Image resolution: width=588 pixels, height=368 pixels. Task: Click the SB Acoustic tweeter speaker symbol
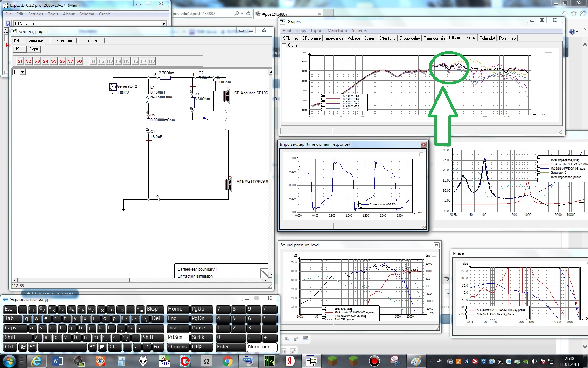[227, 96]
